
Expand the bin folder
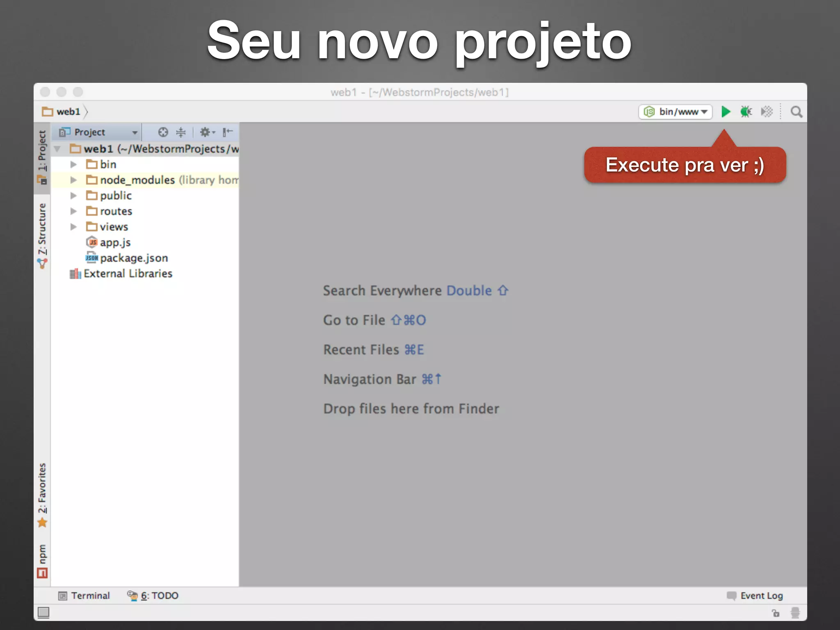tap(73, 164)
